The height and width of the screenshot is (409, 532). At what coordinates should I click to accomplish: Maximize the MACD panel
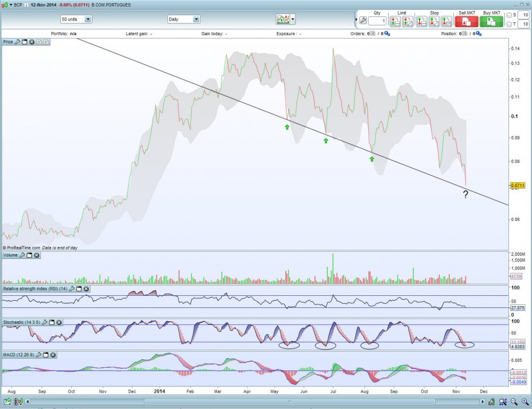(x=45, y=355)
